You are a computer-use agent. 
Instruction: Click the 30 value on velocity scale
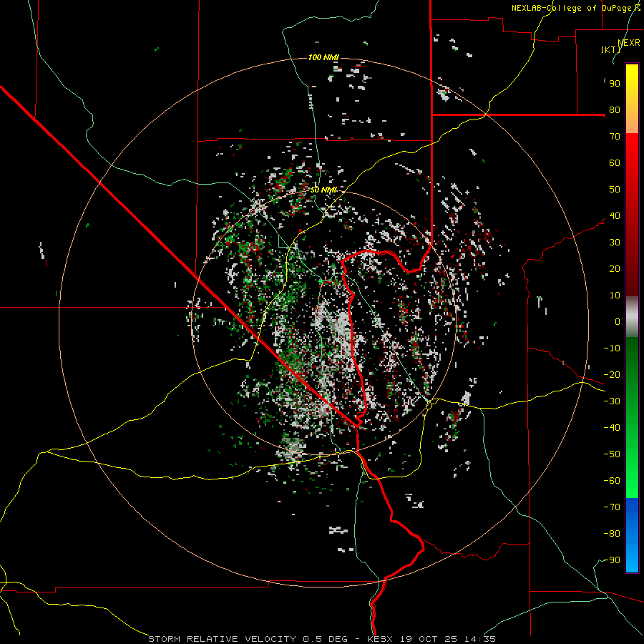615,243
